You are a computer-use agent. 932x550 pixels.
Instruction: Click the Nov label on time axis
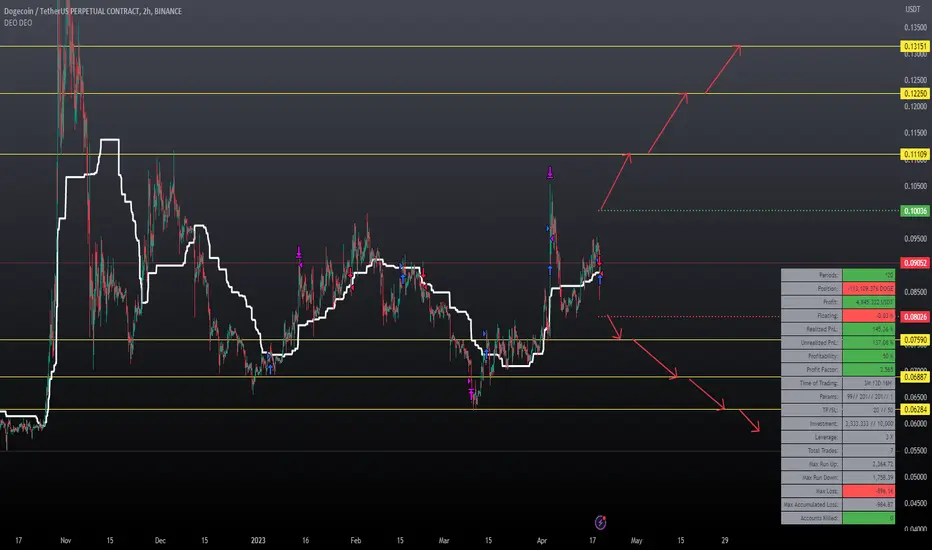tap(65, 540)
